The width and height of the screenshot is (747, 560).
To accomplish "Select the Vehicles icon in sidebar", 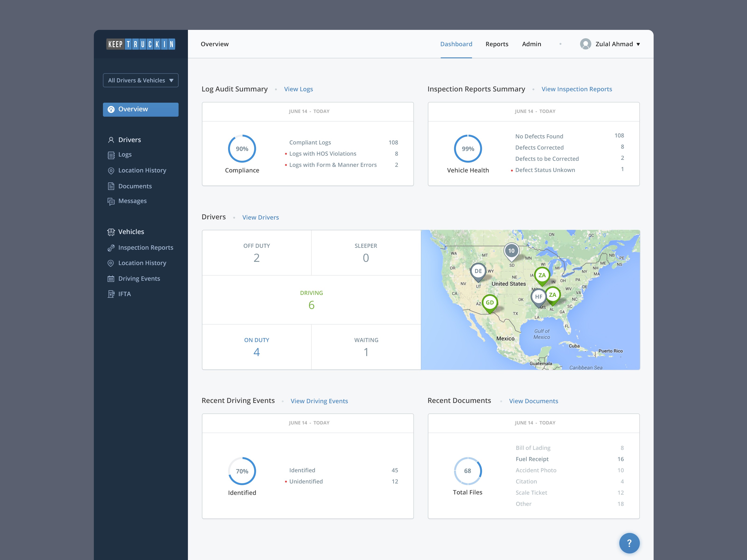I will click(111, 231).
